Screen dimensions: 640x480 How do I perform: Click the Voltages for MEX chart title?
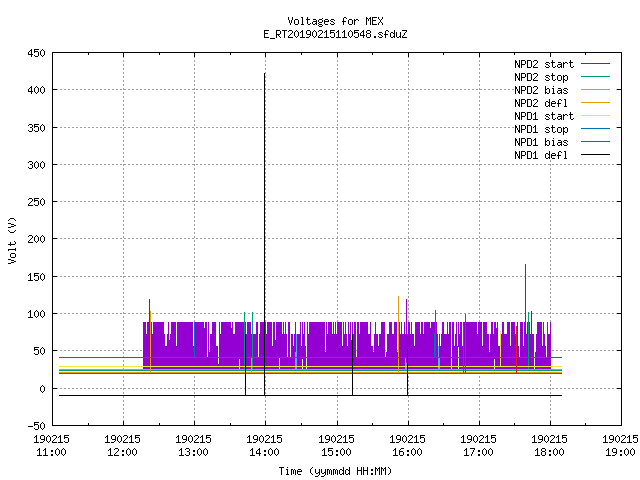tap(336, 21)
